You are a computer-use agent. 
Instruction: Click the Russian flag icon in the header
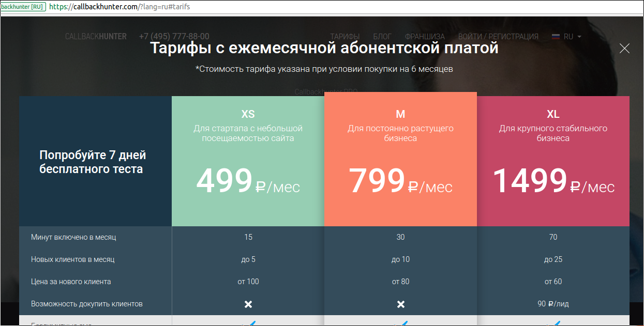556,37
